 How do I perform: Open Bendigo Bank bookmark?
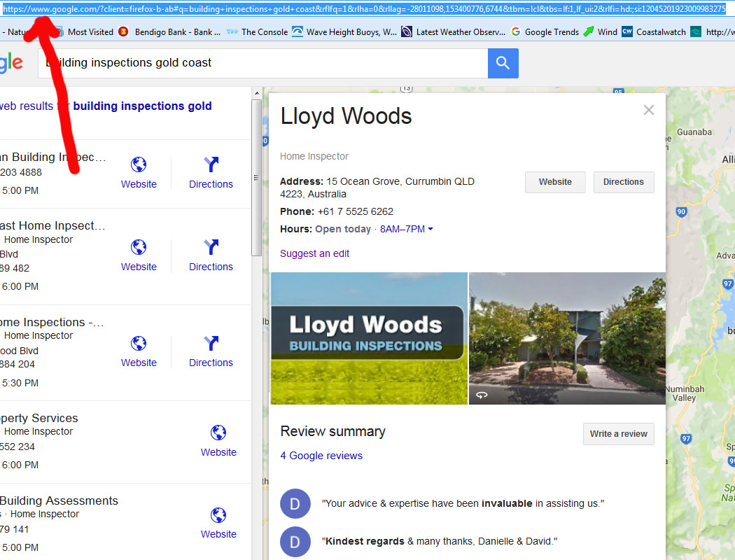click(170, 32)
